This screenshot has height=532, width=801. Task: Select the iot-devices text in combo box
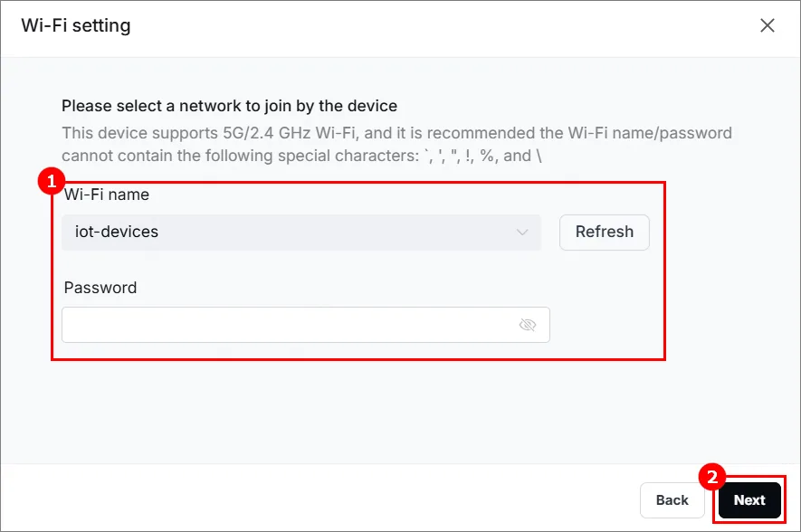pyautogui.click(x=117, y=232)
